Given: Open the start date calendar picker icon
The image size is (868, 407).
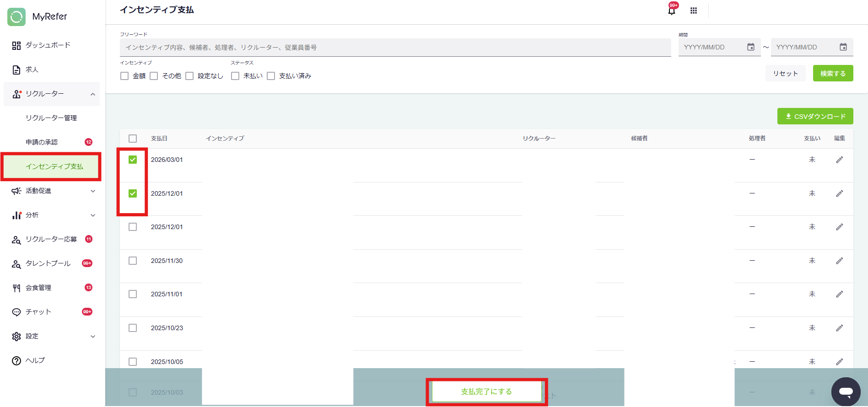Looking at the screenshot, I should [751, 47].
